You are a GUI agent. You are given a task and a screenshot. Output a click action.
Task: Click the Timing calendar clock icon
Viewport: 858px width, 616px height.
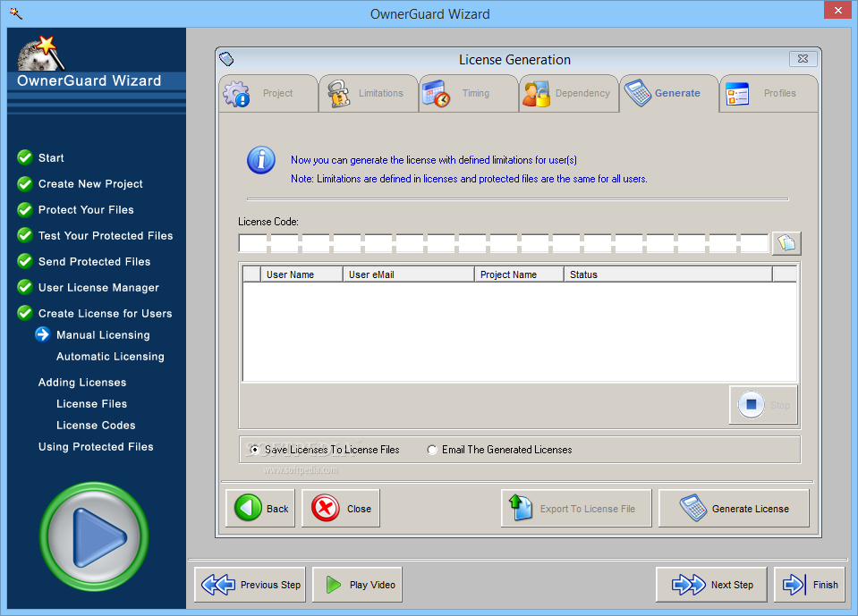click(x=436, y=94)
